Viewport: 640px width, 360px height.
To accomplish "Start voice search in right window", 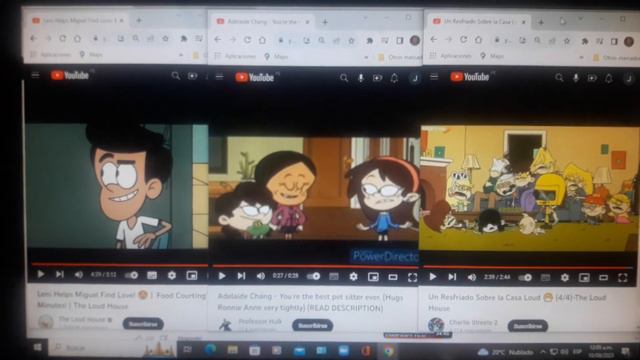I will pyautogui.click(x=576, y=78).
